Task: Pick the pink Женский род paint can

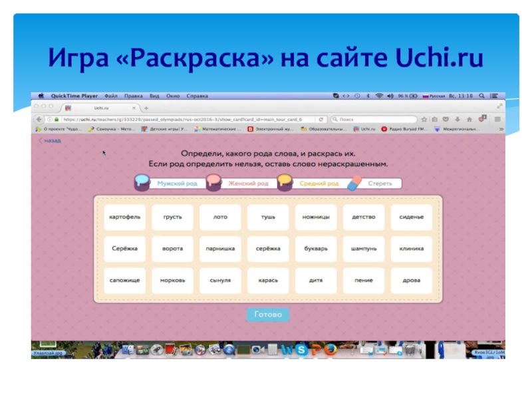Action: click(x=213, y=182)
